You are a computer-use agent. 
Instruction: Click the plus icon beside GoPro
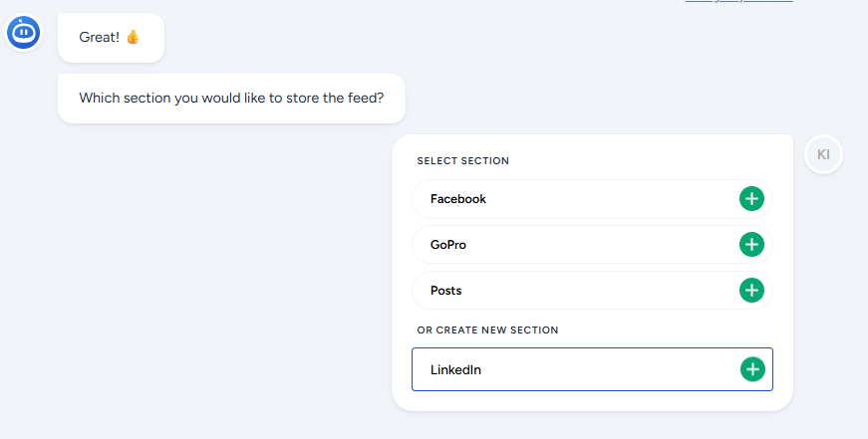751,245
